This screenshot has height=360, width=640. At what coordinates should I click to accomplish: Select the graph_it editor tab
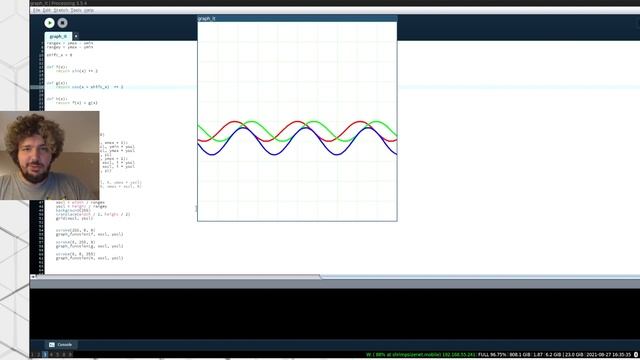coord(58,36)
